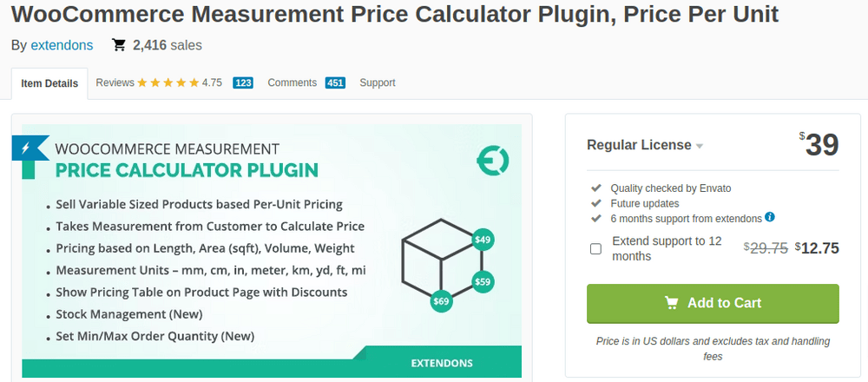Screen dimensions: 868x382
Task: Expand the Regular License dropdown
Action: 699,146
